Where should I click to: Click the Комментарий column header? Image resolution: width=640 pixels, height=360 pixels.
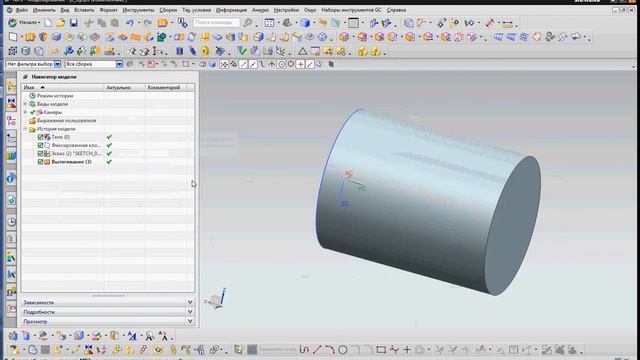pos(166,87)
